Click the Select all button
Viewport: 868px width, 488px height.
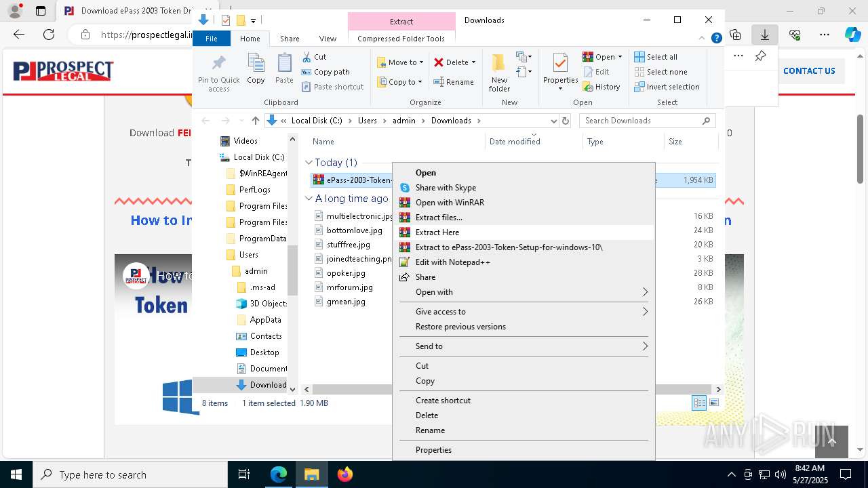tap(656, 57)
